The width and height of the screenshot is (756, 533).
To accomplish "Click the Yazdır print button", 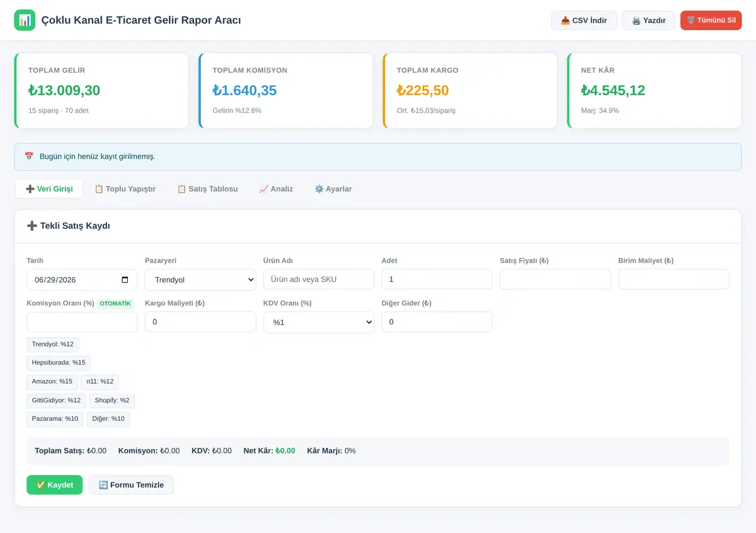I will pos(648,20).
